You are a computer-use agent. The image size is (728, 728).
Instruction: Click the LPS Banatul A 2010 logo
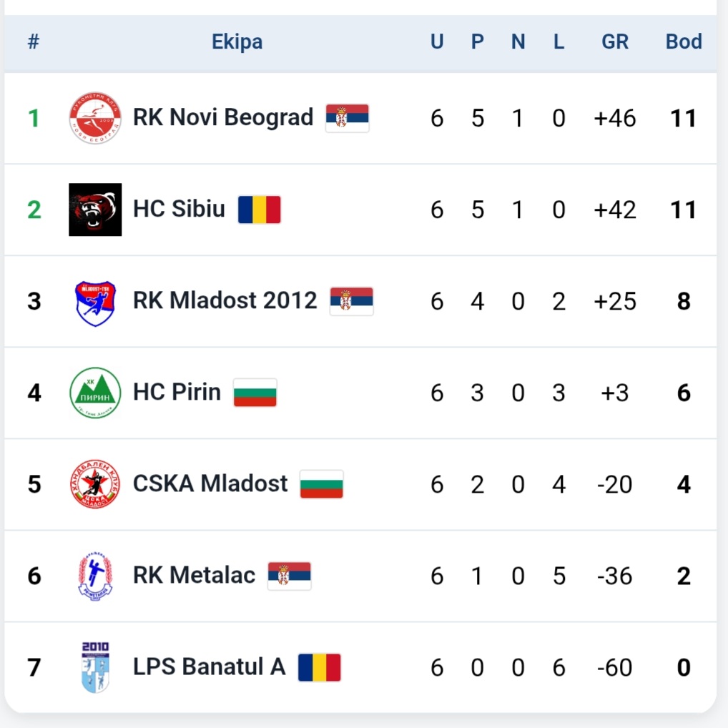pyautogui.click(x=95, y=667)
